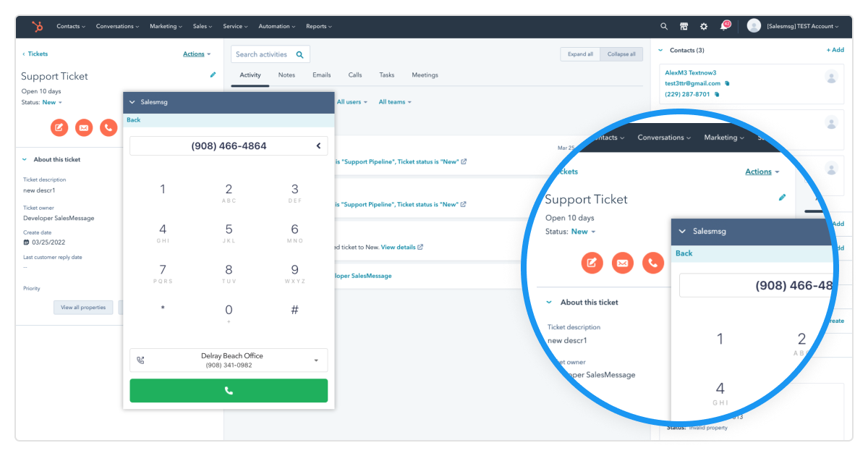
Task: Add a contact via Contacts (3) header
Action: (x=835, y=51)
